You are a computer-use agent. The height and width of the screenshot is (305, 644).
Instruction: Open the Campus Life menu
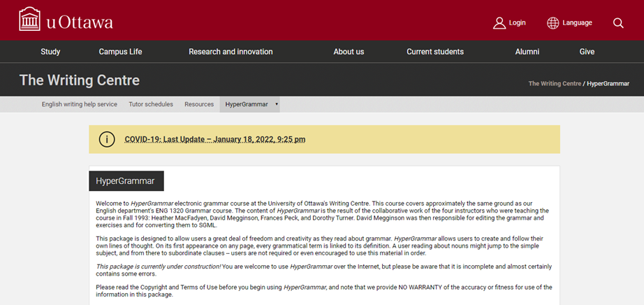point(120,52)
